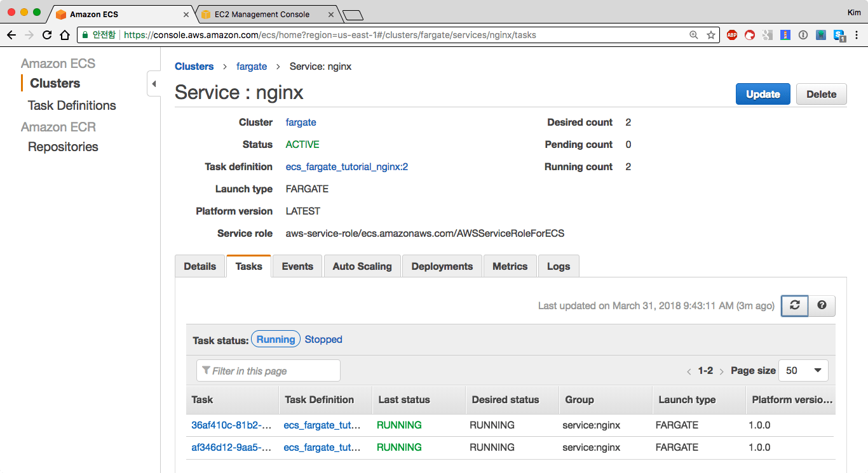Open task definition ecs_fargate_tutorial_nginx:2 link
868x473 pixels.
pyautogui.click(x=346, y=167)
